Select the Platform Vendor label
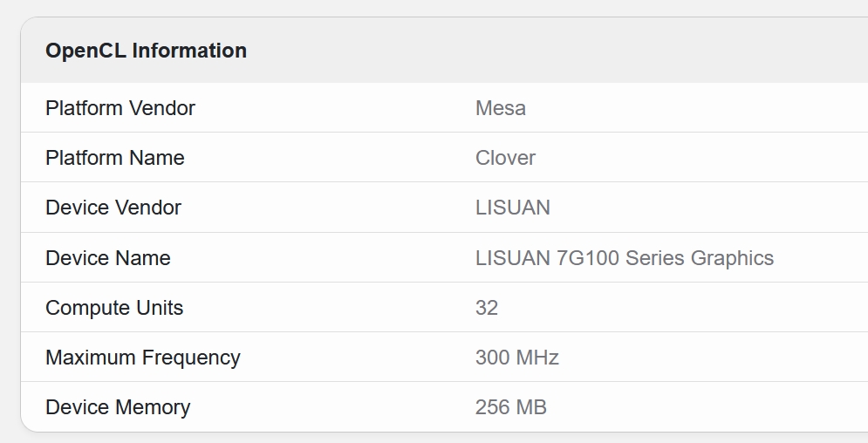This screenshot has width=868, height=443. click(x=120, y=108)
